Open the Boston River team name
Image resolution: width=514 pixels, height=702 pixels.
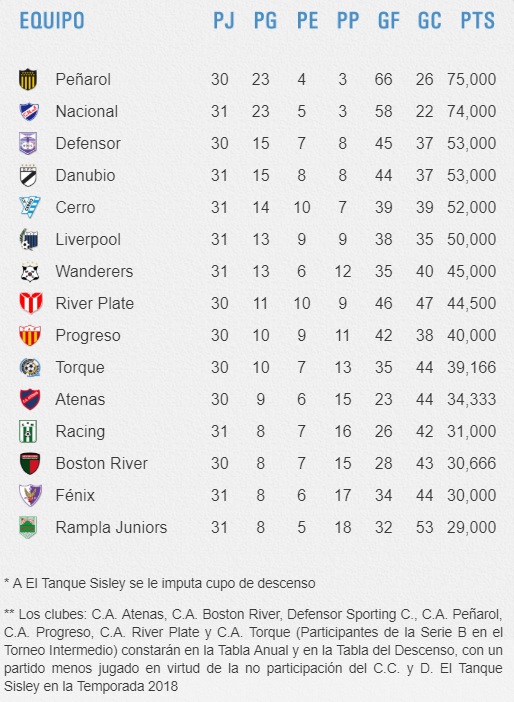(102, 463)
